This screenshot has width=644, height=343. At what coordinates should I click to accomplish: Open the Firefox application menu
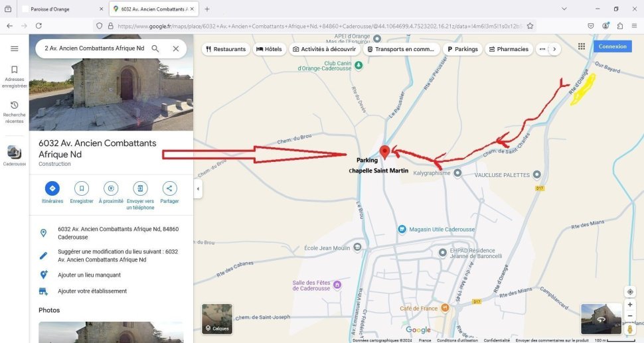coord(634,26)
